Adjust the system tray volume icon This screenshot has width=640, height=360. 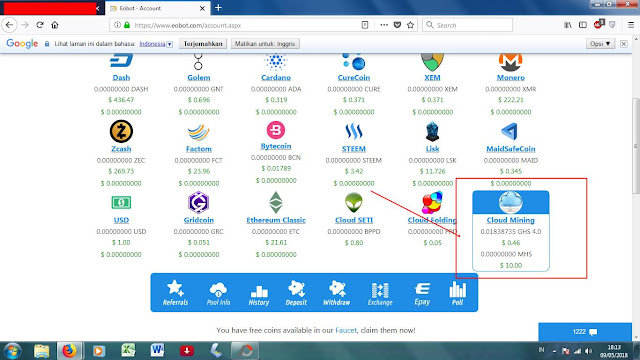click(x=588, y=351)
